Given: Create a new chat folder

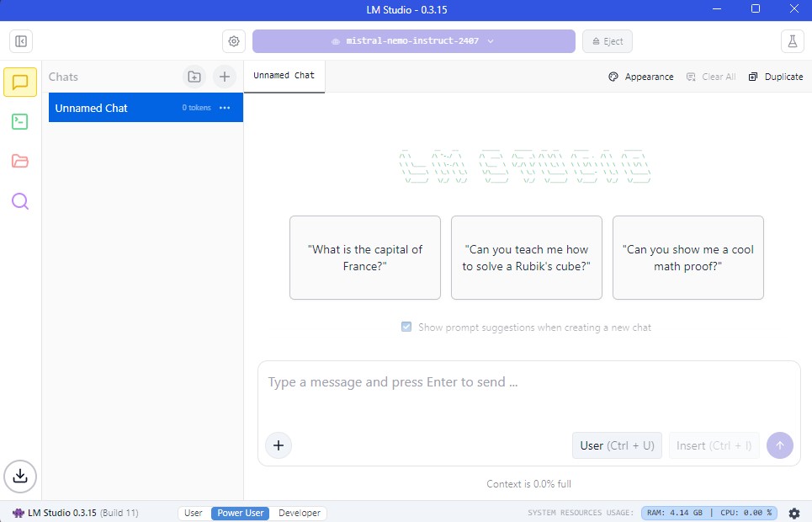Looking at the screenshot, I should 194,77.
